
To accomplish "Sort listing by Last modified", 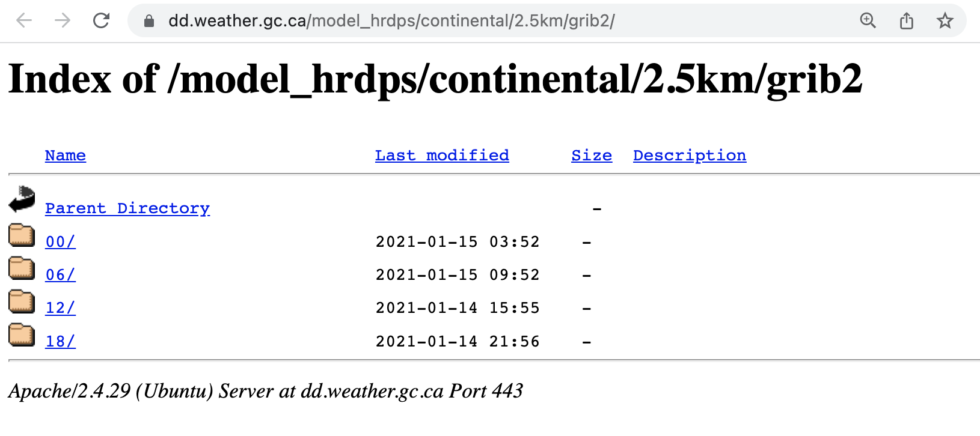I will click(442, 156).
